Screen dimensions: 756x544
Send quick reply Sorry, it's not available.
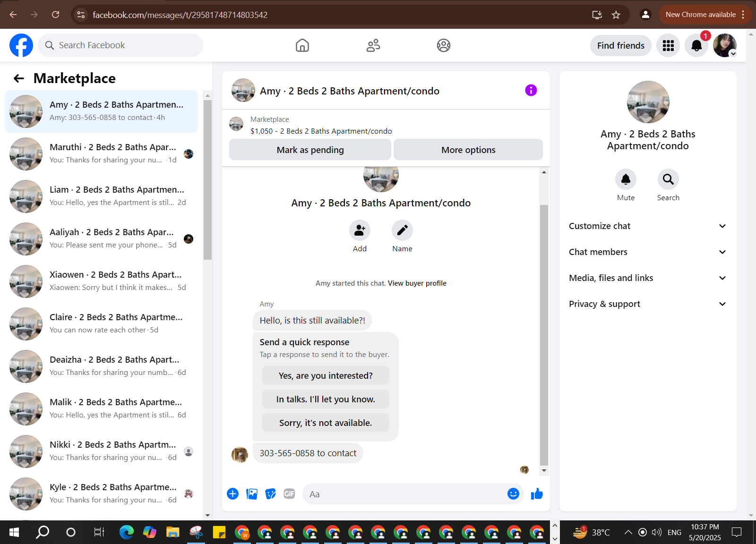326,423
